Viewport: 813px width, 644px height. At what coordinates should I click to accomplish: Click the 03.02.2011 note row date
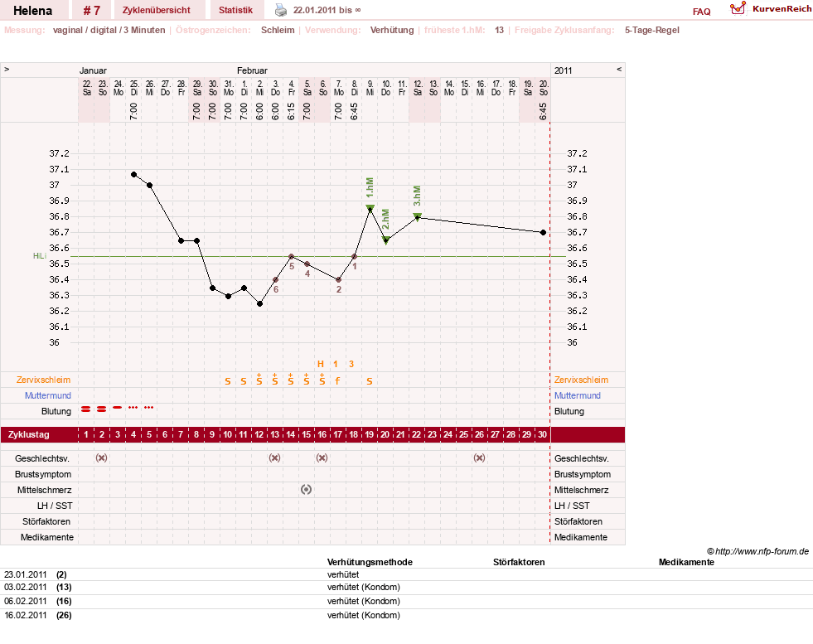pyautogui.click(x=26, y=587)
